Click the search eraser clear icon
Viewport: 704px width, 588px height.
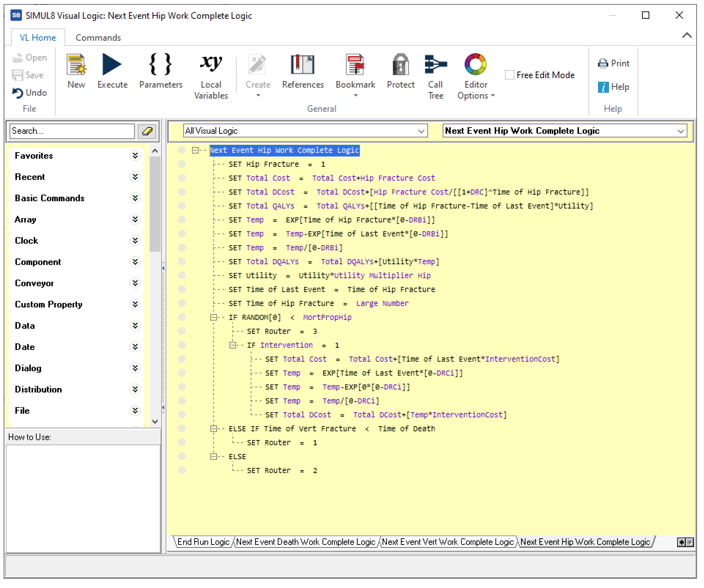pos(147,131)
